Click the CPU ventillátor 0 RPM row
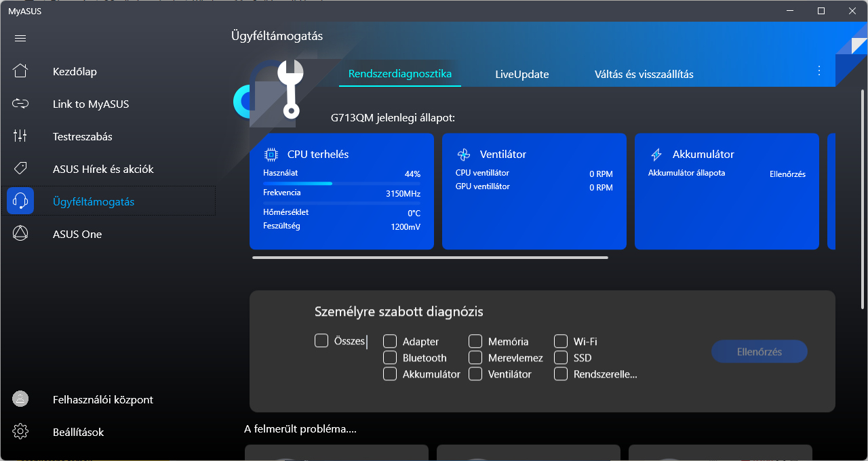This screenshot has height=461, width=868. 534,174
